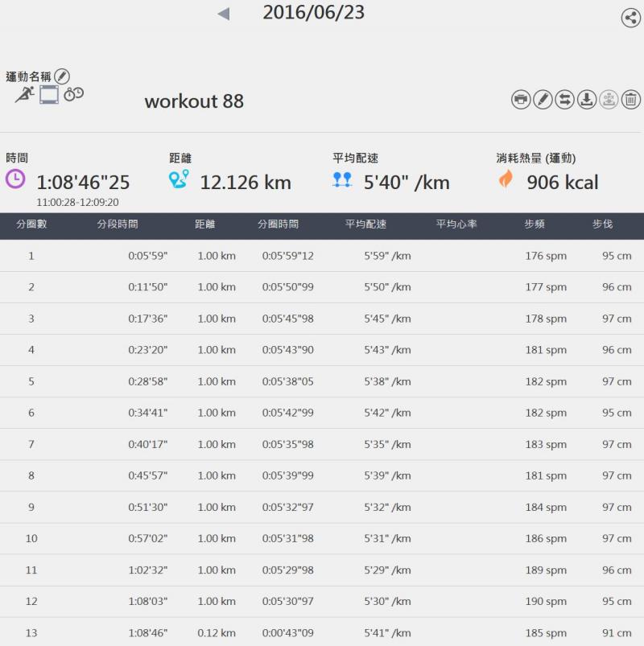Screen dimensions: 644x646
Task: Select lap 1 number cell
Action: 31,256
